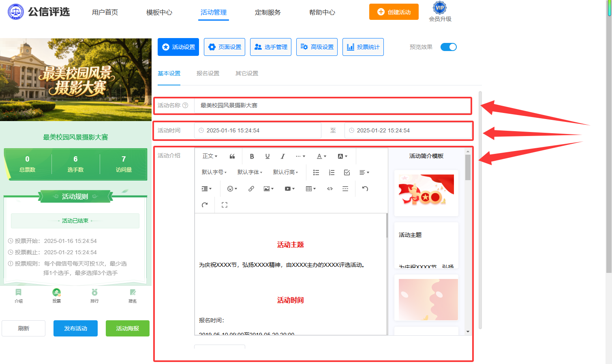Image resolution: width=612 pixels, height=364 pixels.
Task: Select the 活动设置 button
Action: pos(178,47)
